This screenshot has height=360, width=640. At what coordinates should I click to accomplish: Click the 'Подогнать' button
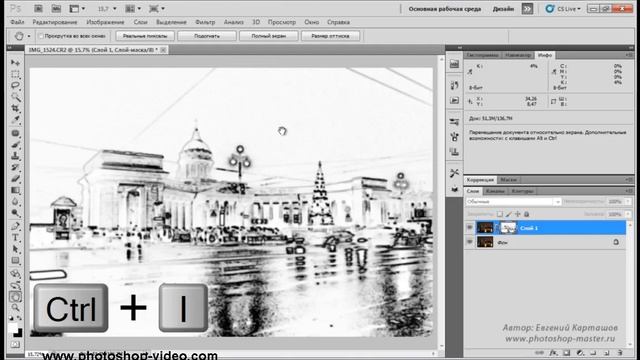[x=207, y=36]
